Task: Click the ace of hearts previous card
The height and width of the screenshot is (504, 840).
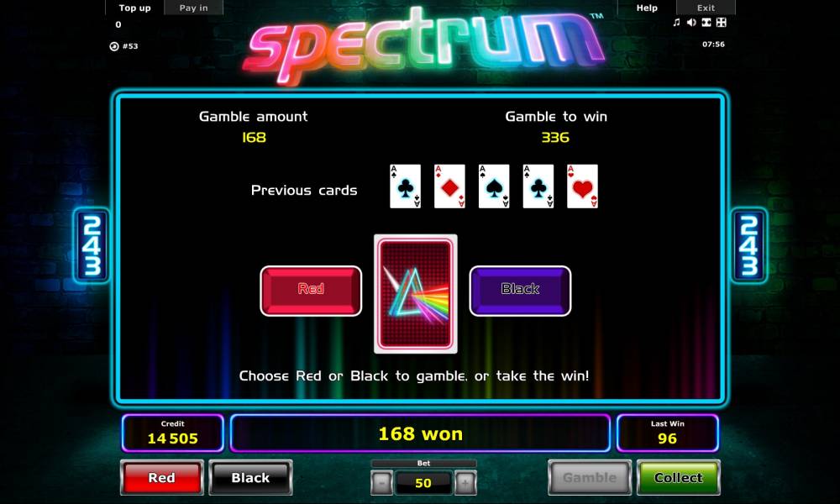Action: point(582,186)
